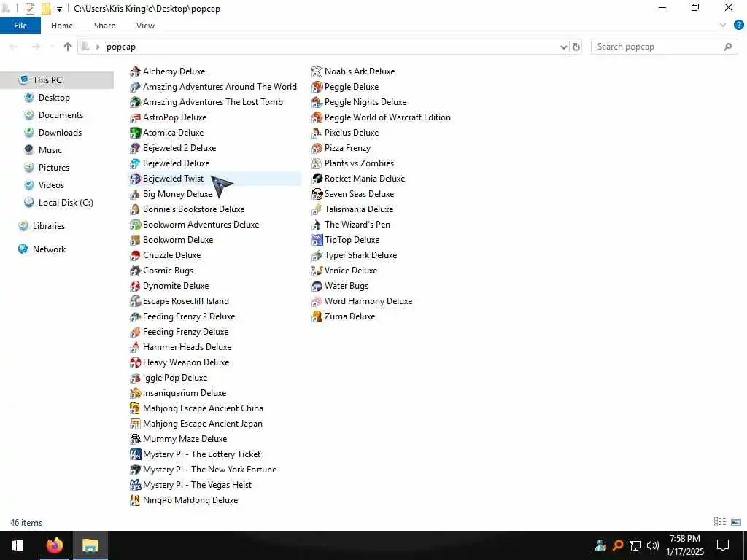This screenshot has width=747, height=560.
Task: Select the Bejeweled 2 Deluxe icon
Action: coord(135,148)
